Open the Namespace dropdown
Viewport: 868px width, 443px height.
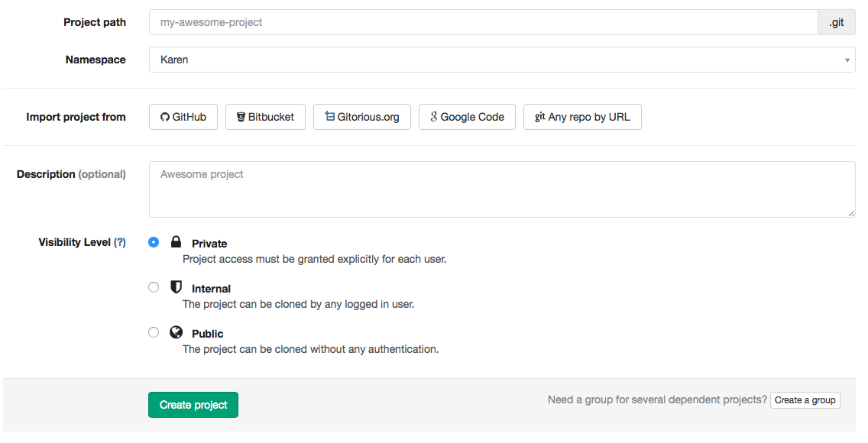click(x=502, y=59)
